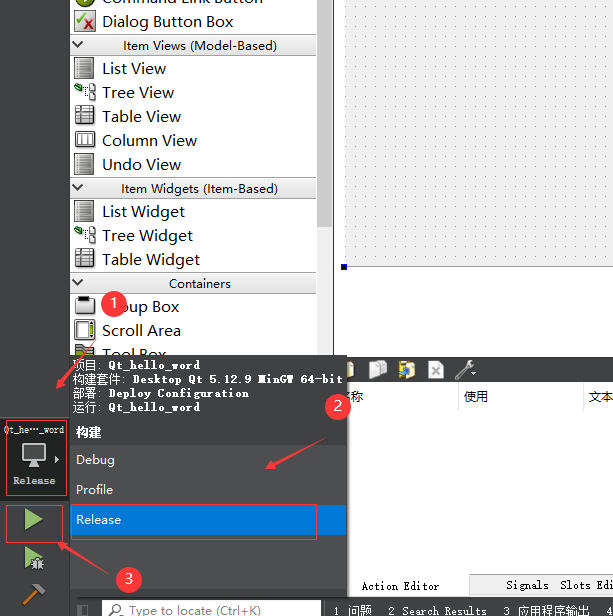Select the Tree Widget item
The height and width of the screenshot is (616, 613).
pyautogui.click(x=193, y=236)
